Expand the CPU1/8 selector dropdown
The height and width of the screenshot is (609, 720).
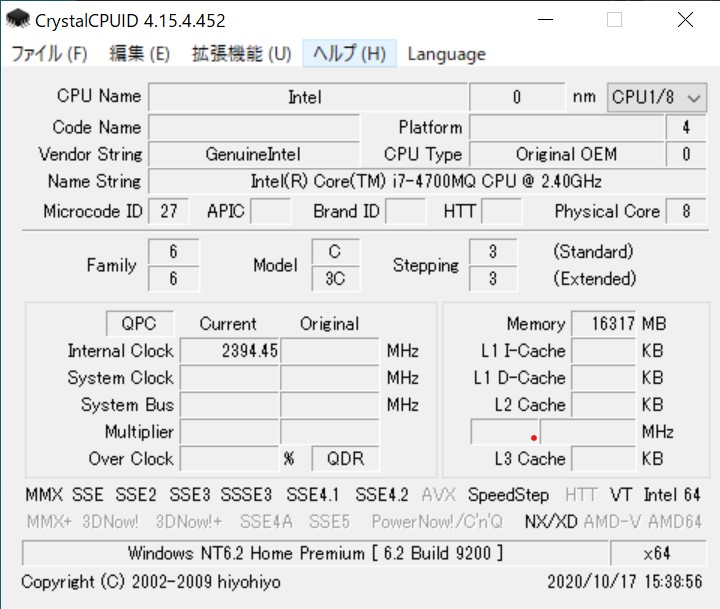(x=656, y=97)
